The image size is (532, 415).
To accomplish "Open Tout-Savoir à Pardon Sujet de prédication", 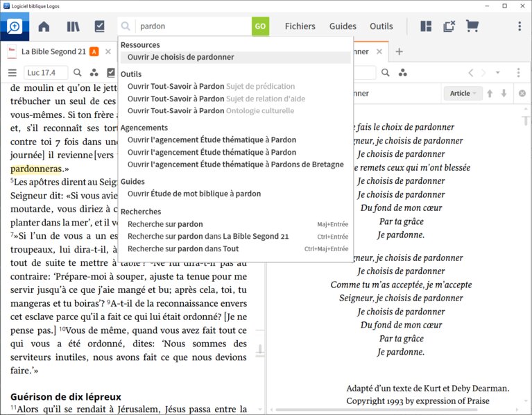I will (x=235, y=87).
